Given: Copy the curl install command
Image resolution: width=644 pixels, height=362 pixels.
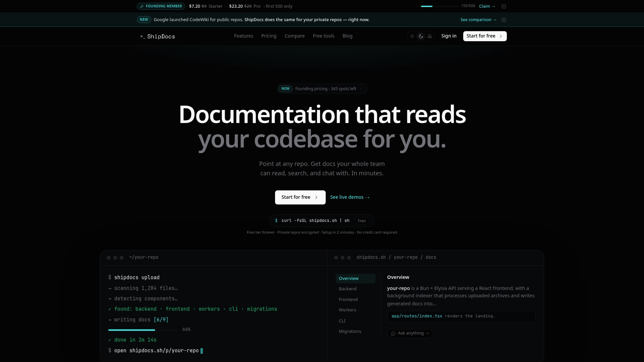Looking at the screenshot, I should click(362, 221).
